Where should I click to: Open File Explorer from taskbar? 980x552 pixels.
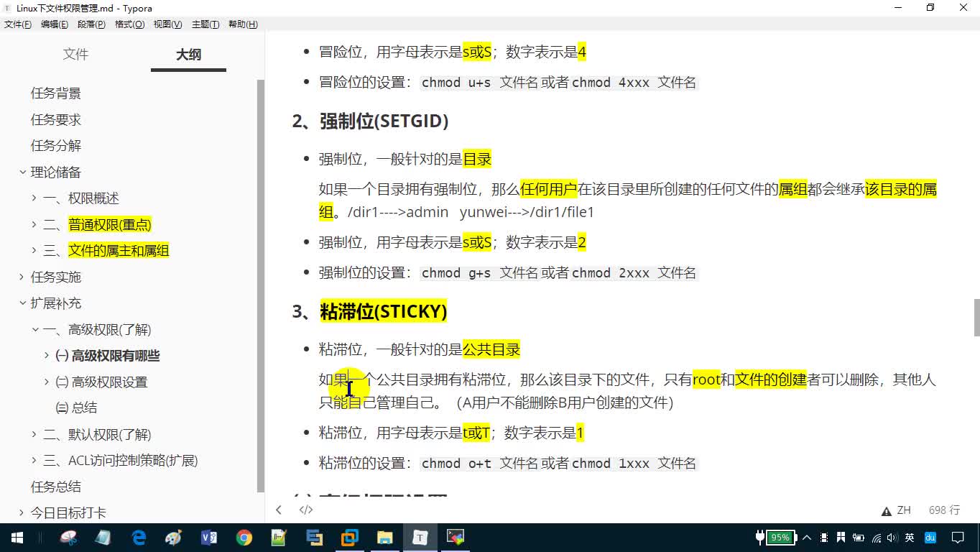385,537
